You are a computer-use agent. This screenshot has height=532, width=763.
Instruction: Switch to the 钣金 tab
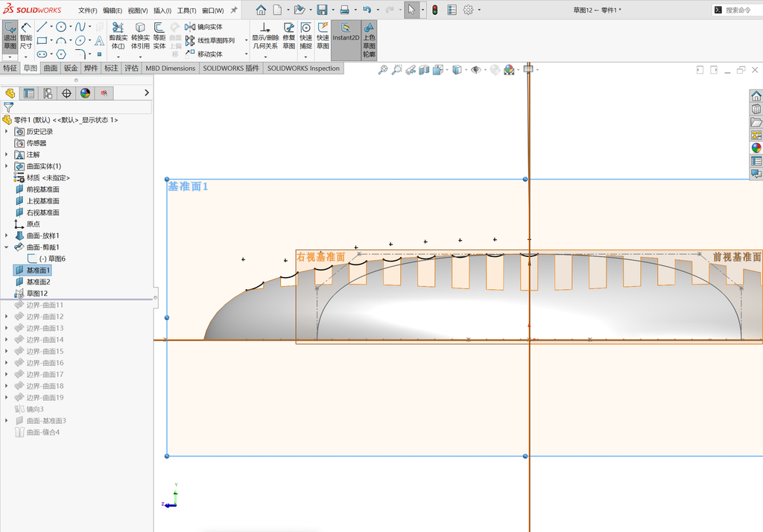tap(71, 68)
